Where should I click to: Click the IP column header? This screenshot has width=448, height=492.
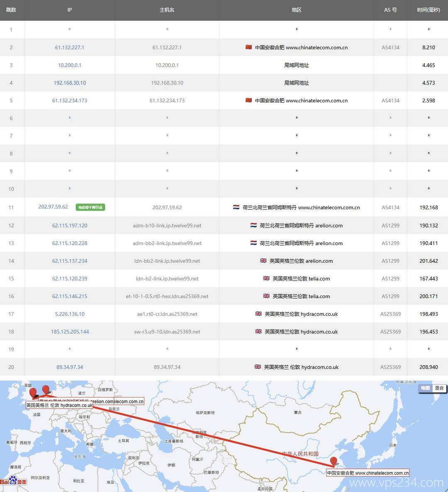pyautogui.click(x=70, y=10)
